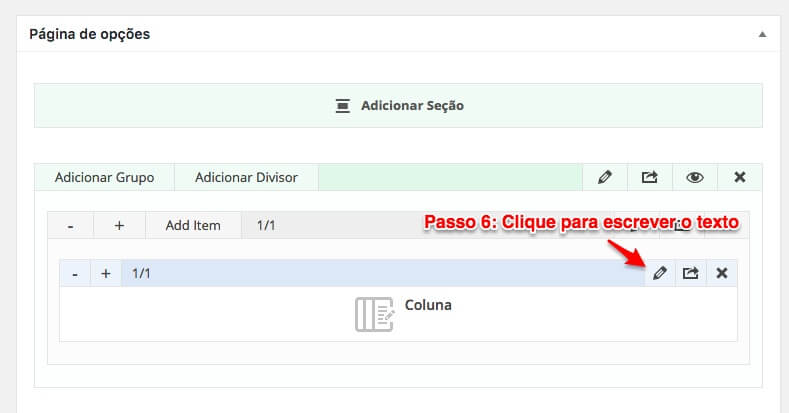The width and height of the screenshot is (789, 413).
Task: Shrink the column using its minus button
Action: pyautogui.click(x=75, y=273)
